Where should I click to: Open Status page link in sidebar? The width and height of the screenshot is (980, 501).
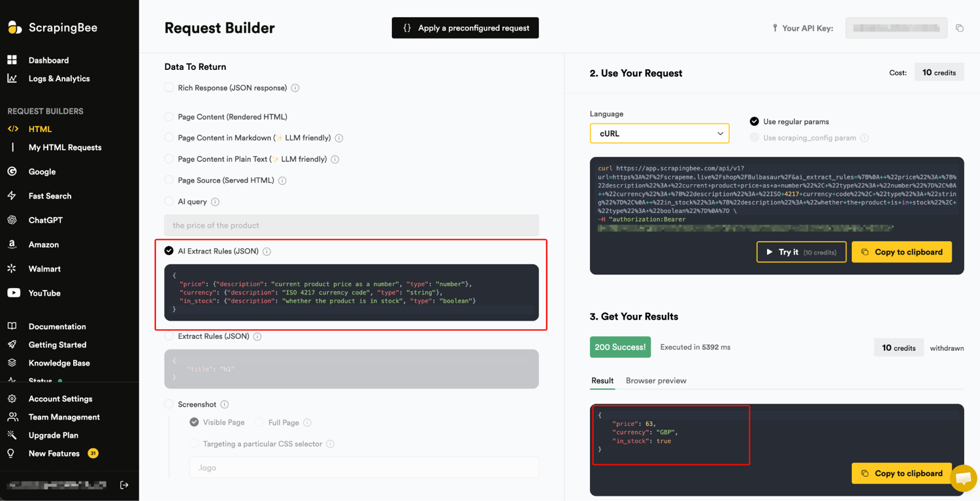pyautogui.click(x=40, y=381)
